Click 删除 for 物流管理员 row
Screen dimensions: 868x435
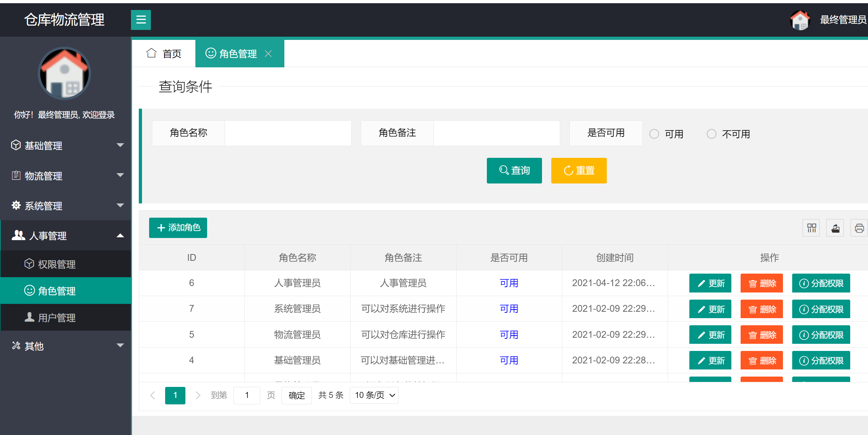click(x=762, y=335)
